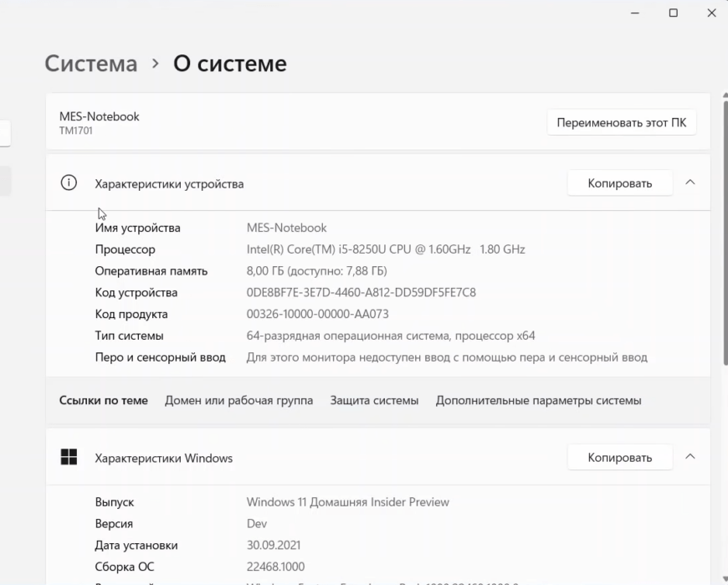Copy Windows specifications with Копировать button
This screenshot has height=585, width=728.
(620, 457)
